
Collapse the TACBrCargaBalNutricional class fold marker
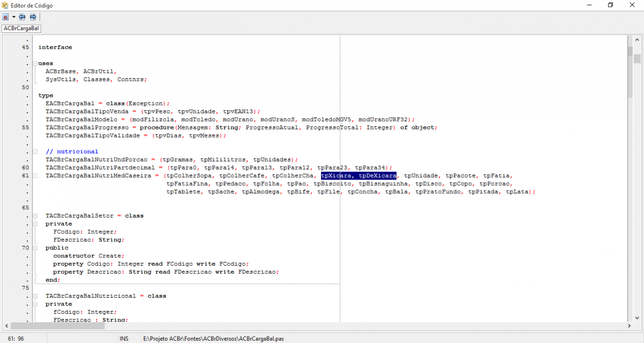[x=35, y=296]
